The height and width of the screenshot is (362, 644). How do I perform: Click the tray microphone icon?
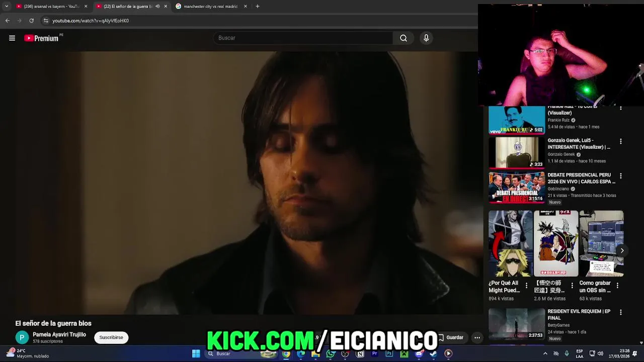click(x=567, y=353)
